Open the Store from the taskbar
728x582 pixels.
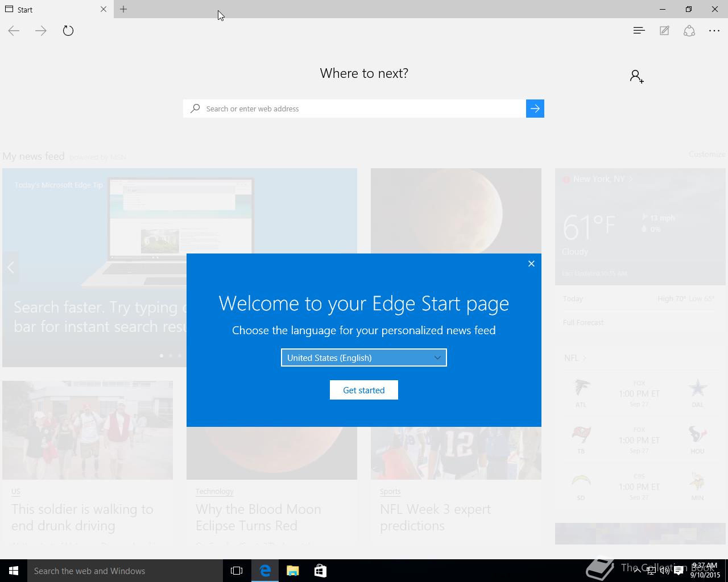tap(320, 571)
